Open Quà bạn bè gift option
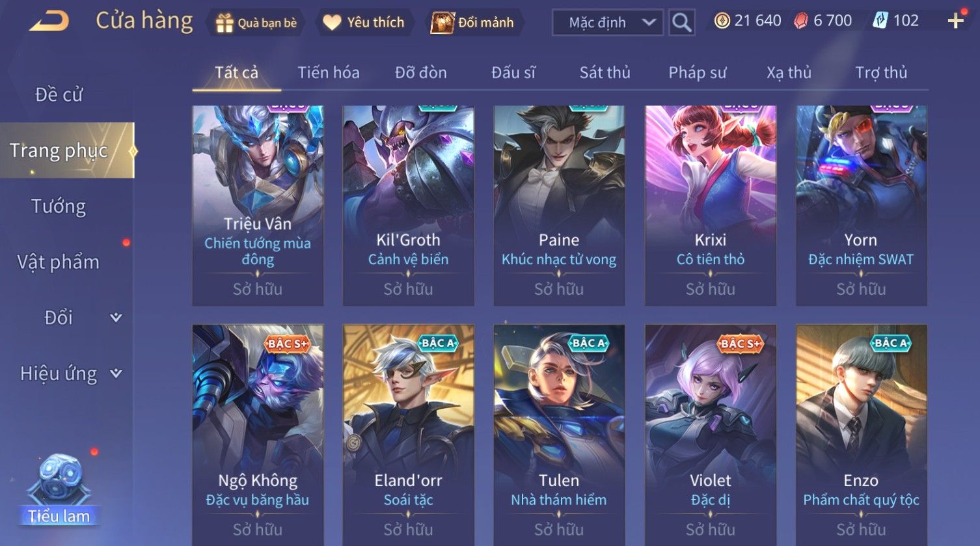 coord(256,23)
